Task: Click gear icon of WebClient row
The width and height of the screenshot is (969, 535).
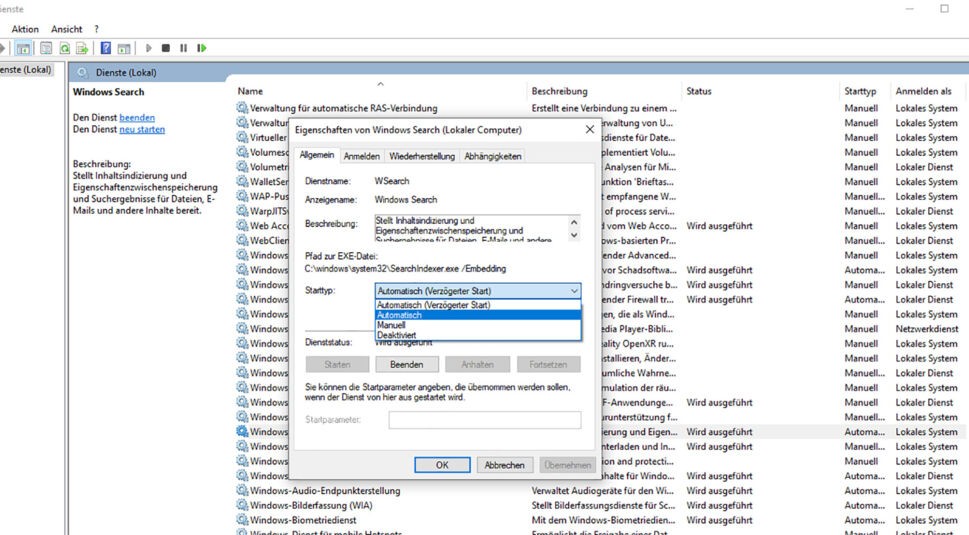Action: coord(242,240)
